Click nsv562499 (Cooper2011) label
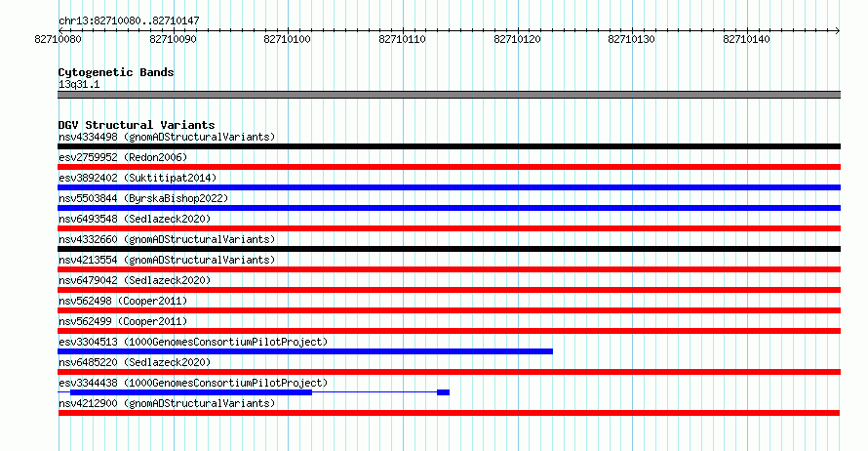This screenshot has width=868, height=451. pyautogui.click(x=123, y=321)
